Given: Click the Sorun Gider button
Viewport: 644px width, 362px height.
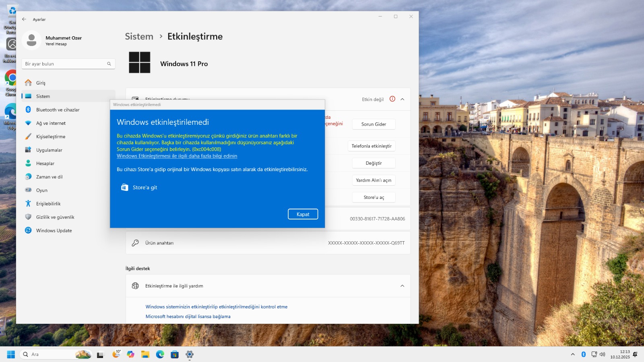Looking at the screenshot, I should tap(374, 124).
